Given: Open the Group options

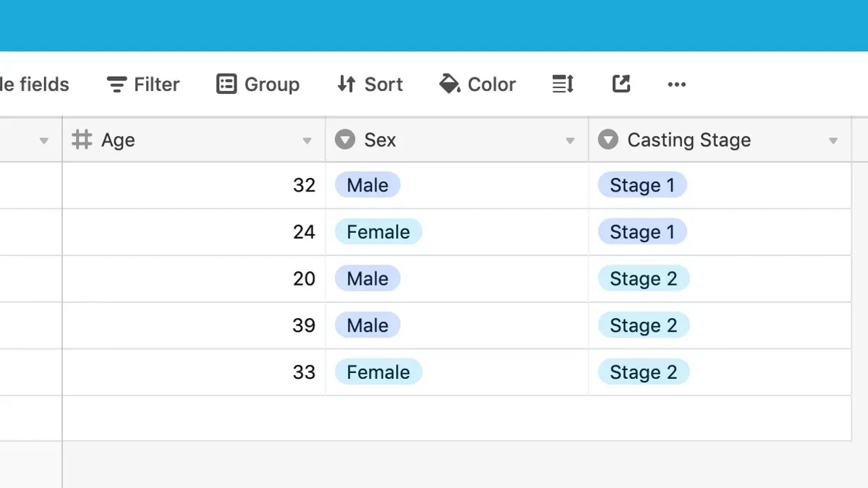Looking at the screenshot, I should (258, 85).
